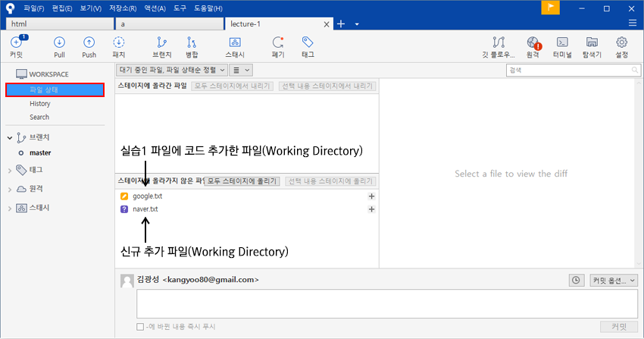The image size is (644, 339).
Task: Open the pending files sort dropdown
Action: (172, 71)
